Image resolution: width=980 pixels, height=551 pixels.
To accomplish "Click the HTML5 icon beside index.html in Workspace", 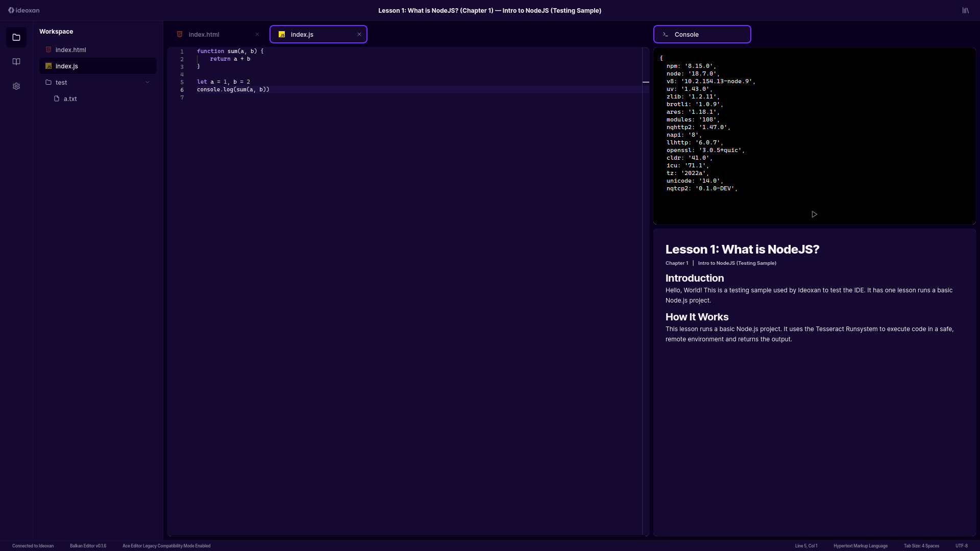I will click(48, 49).
